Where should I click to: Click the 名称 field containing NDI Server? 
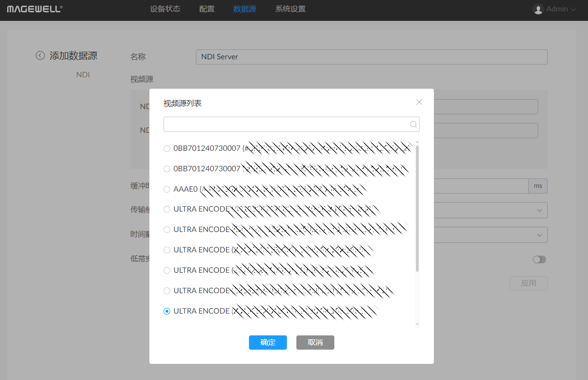pos(371,57)
